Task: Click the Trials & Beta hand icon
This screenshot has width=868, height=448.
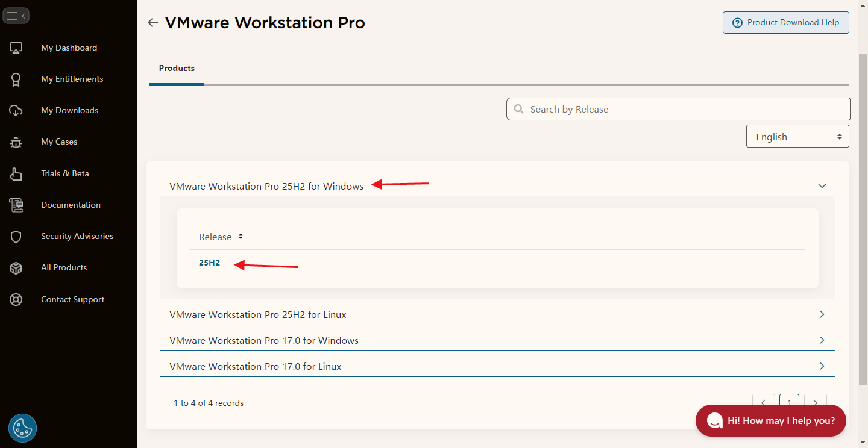Action: point(16,173)
